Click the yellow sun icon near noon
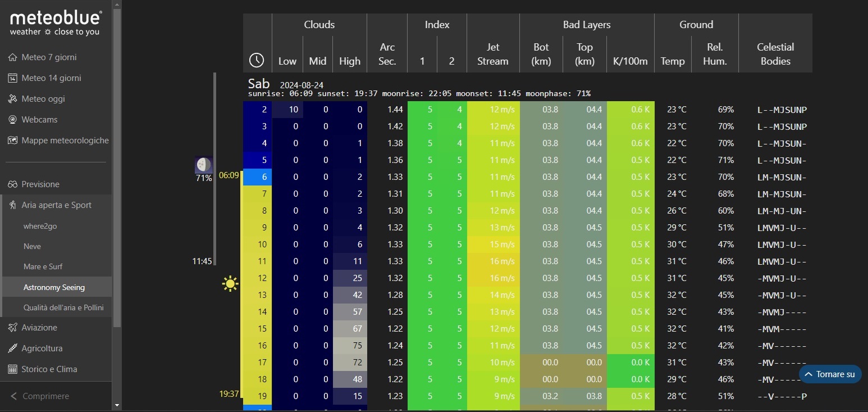The height and width of the screenshot is (412, 868). tap(230, 284)
